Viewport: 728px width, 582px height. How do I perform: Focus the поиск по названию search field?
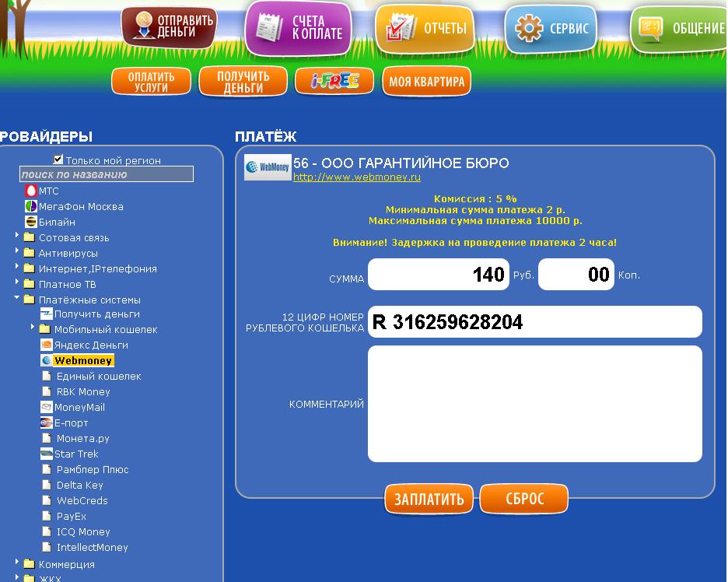[107, 174]
